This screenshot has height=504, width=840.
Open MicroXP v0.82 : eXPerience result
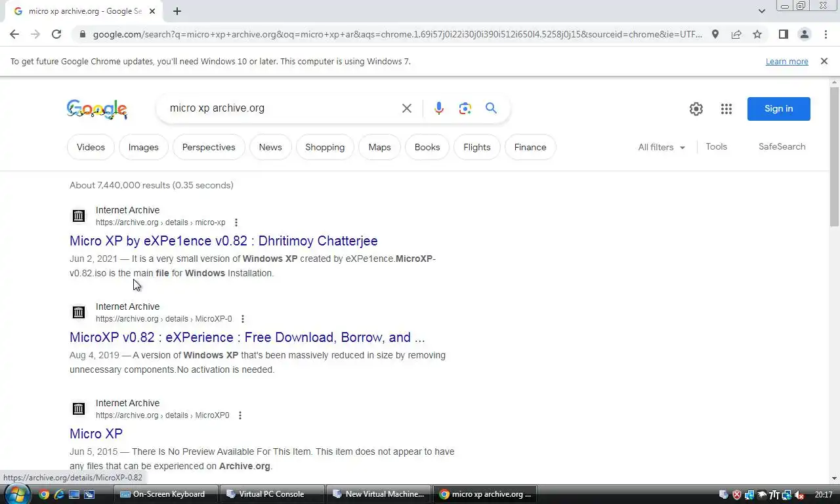247,337
